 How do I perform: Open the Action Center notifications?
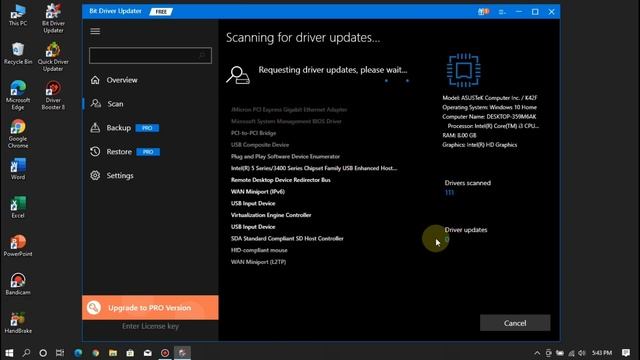(626, 353)
